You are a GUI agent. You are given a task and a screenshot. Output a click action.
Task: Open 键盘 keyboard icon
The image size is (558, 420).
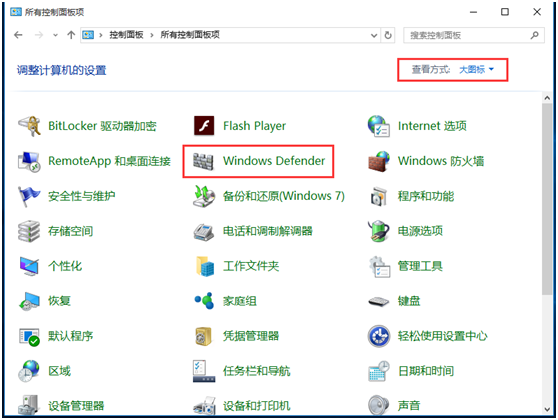379,301
